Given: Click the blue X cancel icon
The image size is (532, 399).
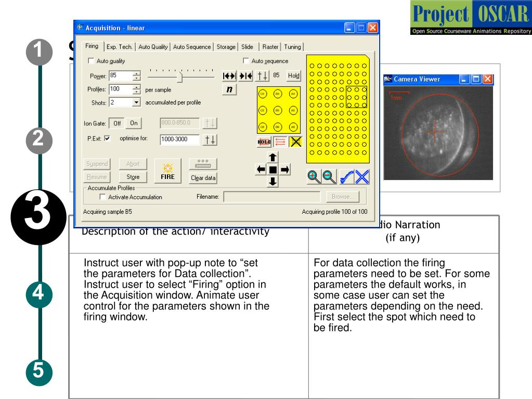Looking at the screenshot, I should click(362, 177).
